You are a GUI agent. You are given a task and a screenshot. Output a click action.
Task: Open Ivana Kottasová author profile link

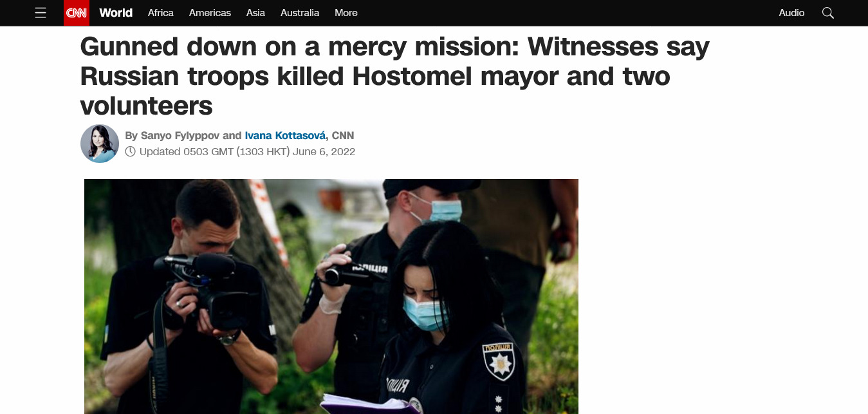(x=286, y=136)
